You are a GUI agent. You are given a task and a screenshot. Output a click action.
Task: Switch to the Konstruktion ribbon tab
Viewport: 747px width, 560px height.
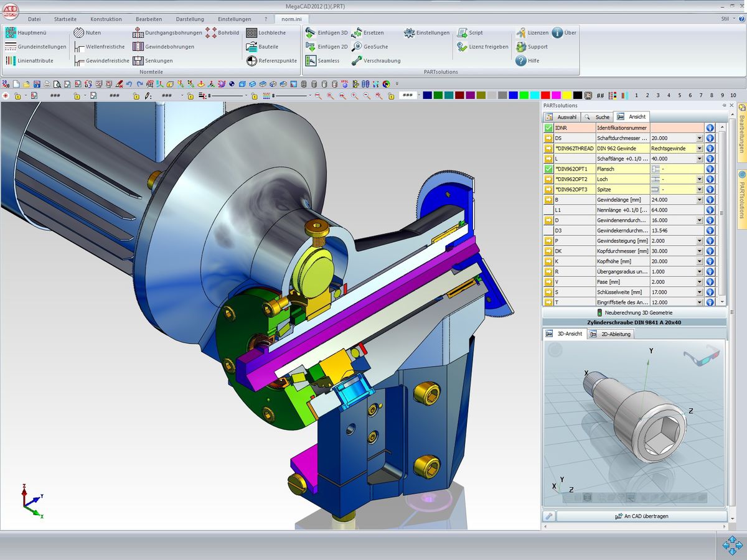pyautogui.click(x=106, y=19)
